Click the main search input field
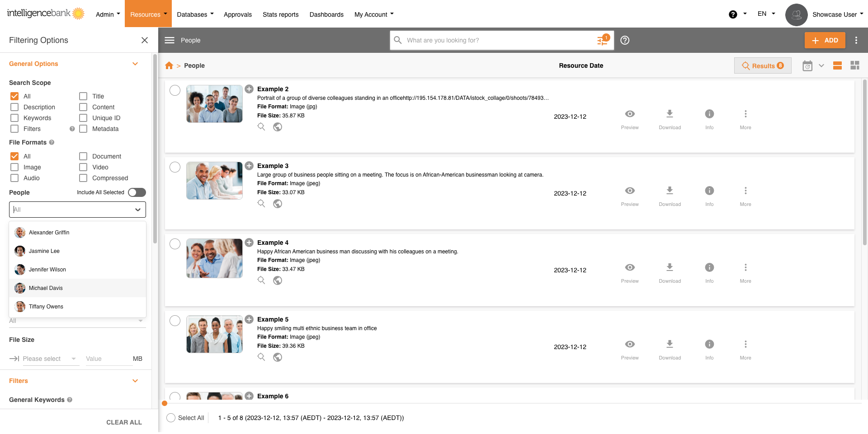The image size is (868, 434). tap(497, 40)
